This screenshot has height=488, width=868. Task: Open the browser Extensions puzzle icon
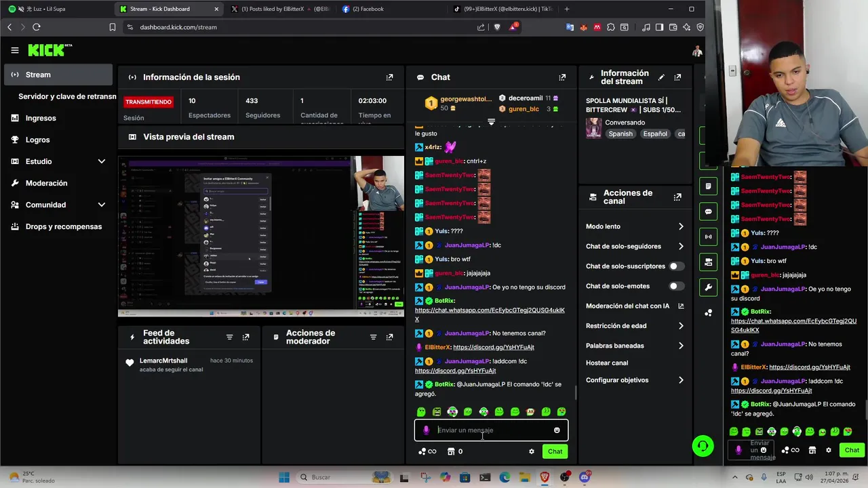coord(611,27)
